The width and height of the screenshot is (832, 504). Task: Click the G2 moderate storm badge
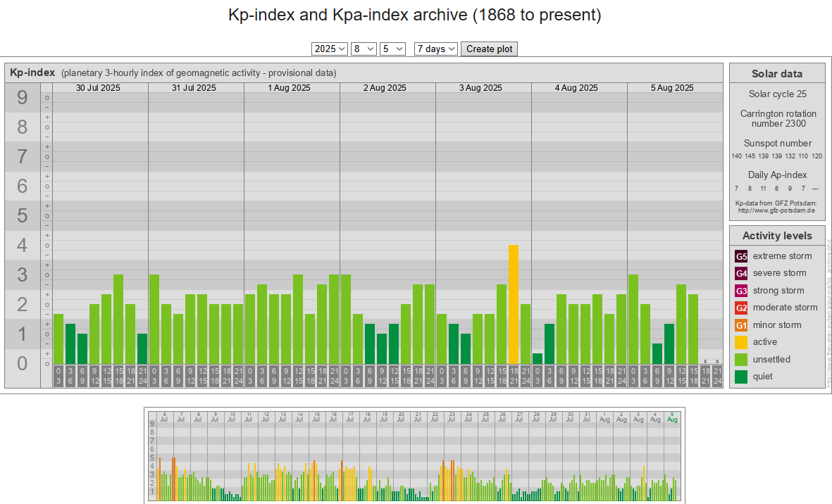(741, 308)
